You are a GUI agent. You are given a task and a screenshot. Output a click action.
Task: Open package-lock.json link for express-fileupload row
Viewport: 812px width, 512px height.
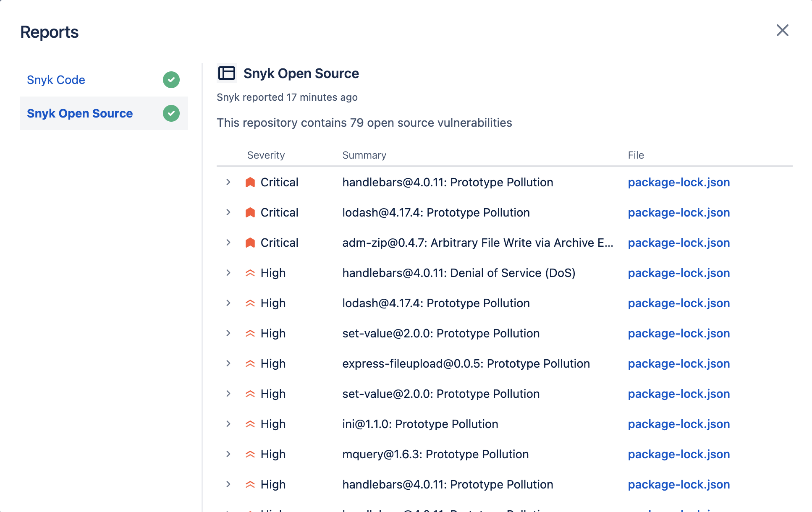click(678, 363)
